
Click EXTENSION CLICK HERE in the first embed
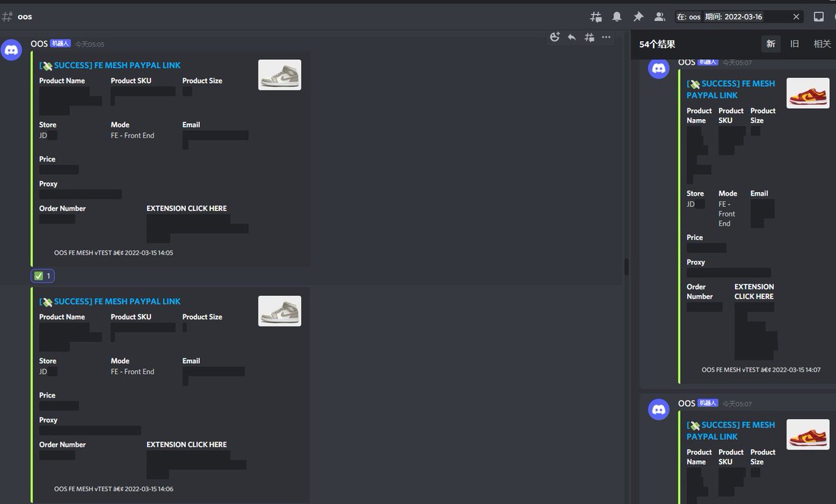tap(187, 208)
